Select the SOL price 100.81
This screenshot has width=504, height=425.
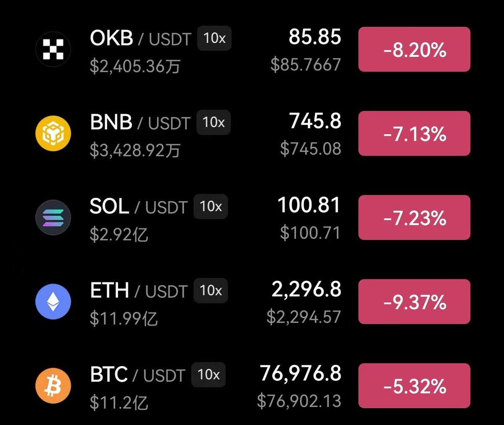click(x=309, y=206)
